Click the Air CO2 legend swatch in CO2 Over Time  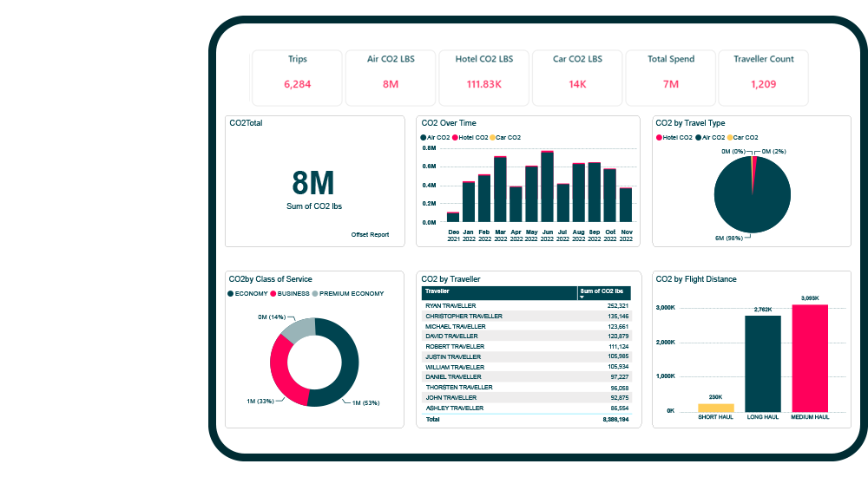point(424,137)
